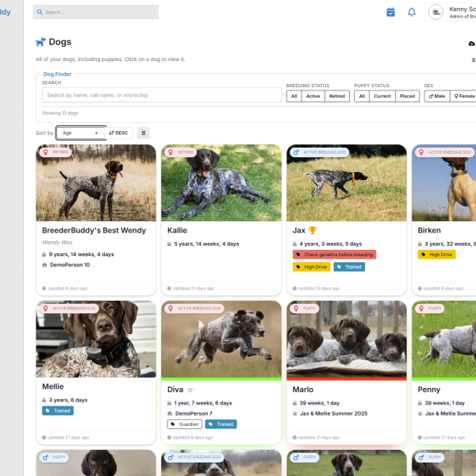Open BreederBuddy's Best Wendy card title
476x476 pixels.
pos(94,230)
